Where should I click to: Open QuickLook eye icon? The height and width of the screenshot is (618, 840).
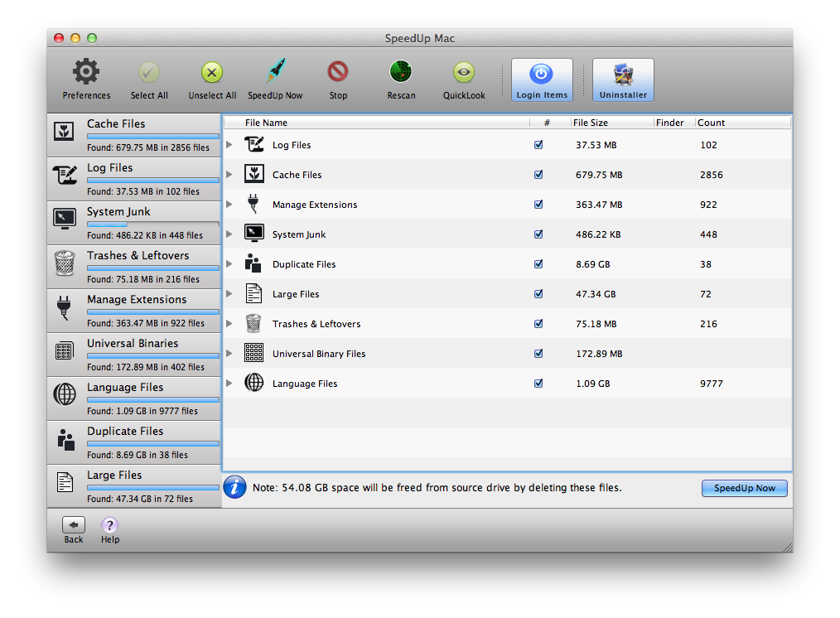click(x=464, y=72)
